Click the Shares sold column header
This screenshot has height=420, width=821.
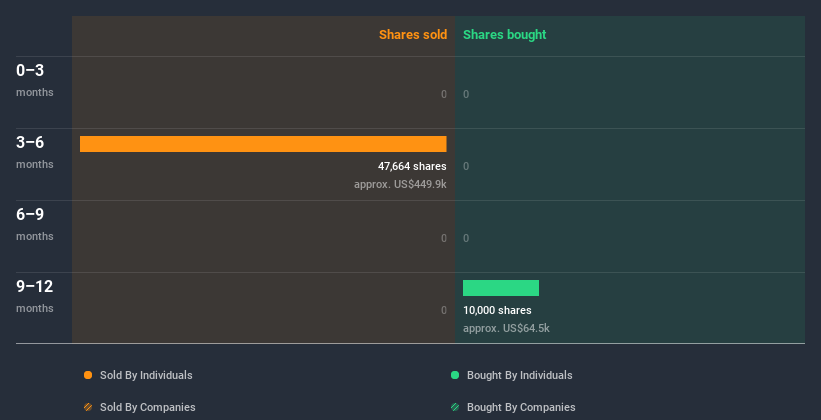tap(413, 35)
